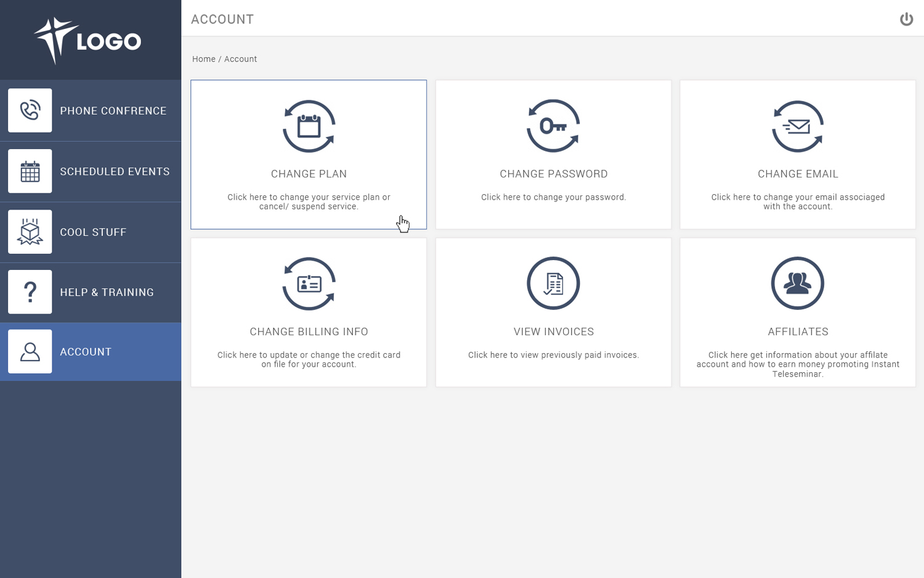Click the Change Billing Info card icon

pyautogui.click(x=309, y=284)
